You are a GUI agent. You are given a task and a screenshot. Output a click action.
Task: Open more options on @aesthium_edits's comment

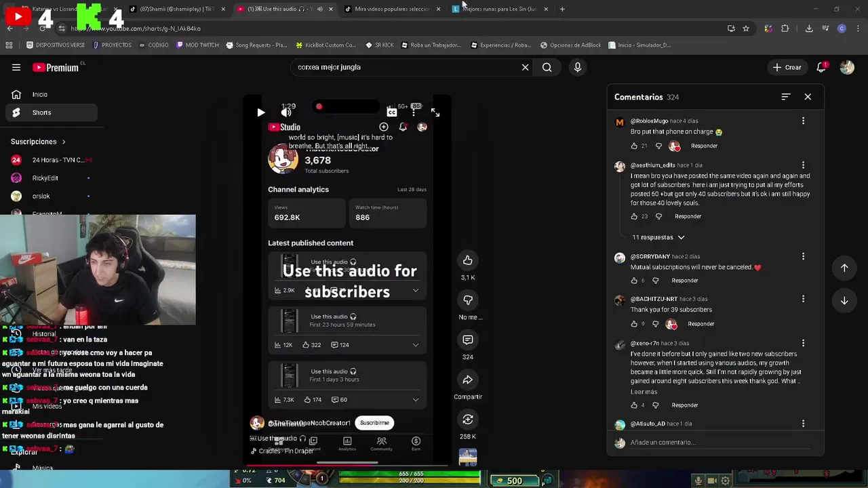pos(803,165)
